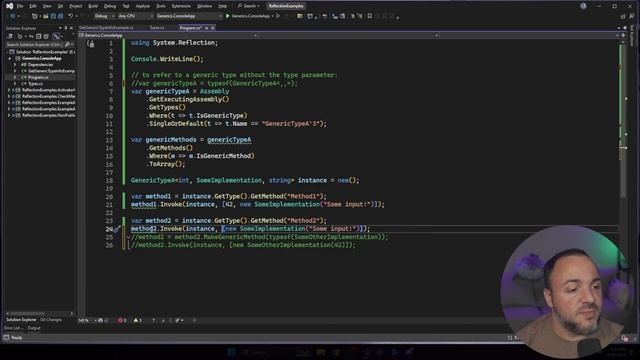
Task: Click Collapse All icon in Solution Explorer
Action: (x=39, y=36)
